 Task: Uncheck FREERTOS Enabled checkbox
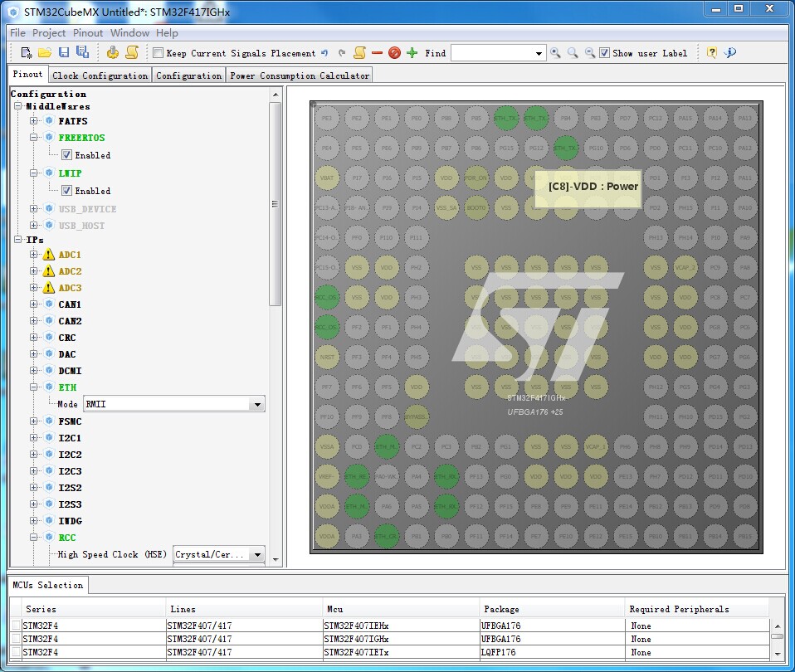pyautogui.click(x=66, y=155)
